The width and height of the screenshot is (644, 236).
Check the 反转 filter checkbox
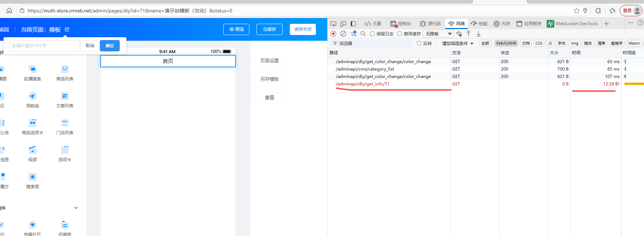coord(419,43)
